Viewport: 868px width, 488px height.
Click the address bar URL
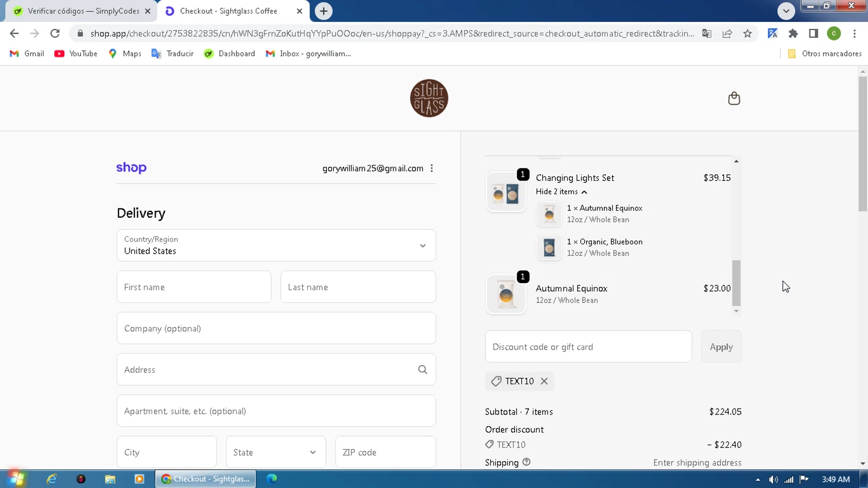392,34
